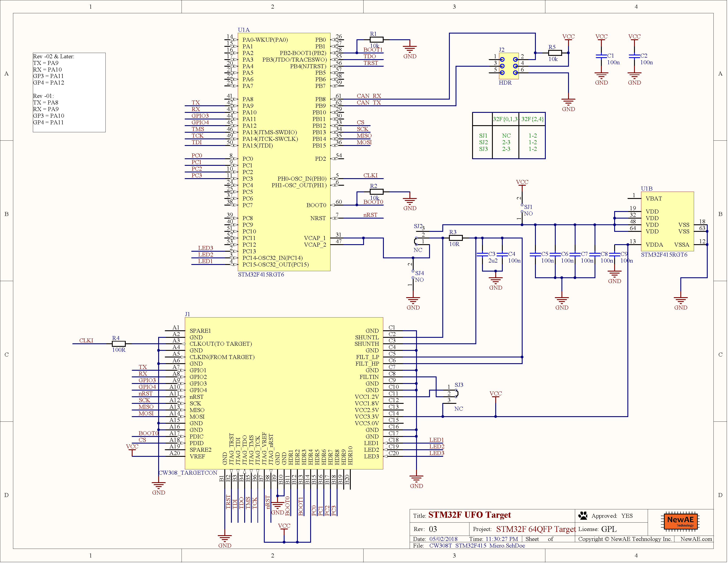
Task: Click the VCAP_1 pin label
Action: point(315,238)
